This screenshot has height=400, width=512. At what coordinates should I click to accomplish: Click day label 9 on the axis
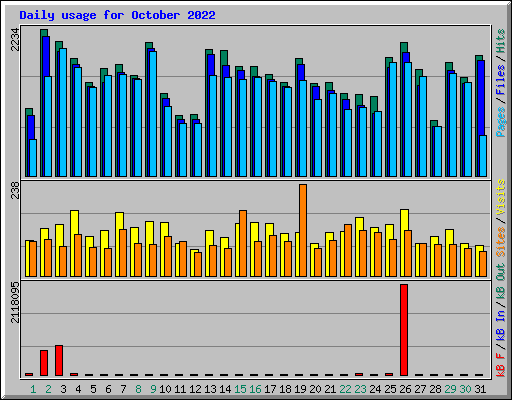click(x=153, y=389)
